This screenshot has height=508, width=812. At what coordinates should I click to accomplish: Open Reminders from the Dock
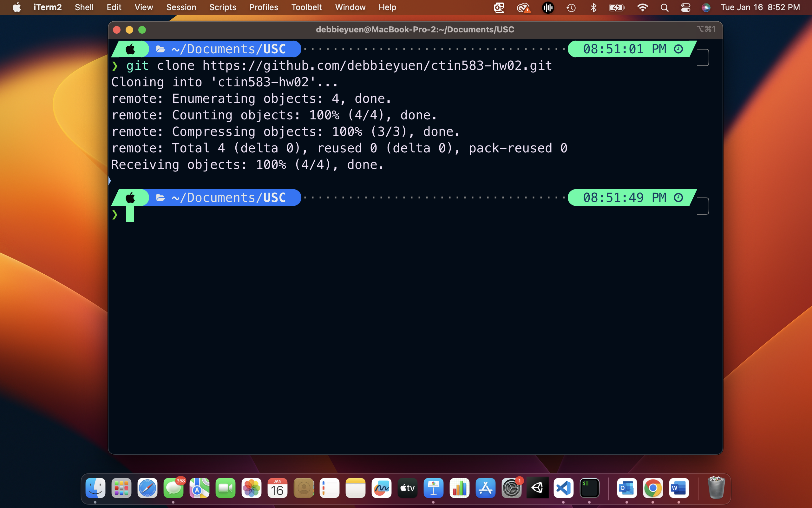point(330,488)
